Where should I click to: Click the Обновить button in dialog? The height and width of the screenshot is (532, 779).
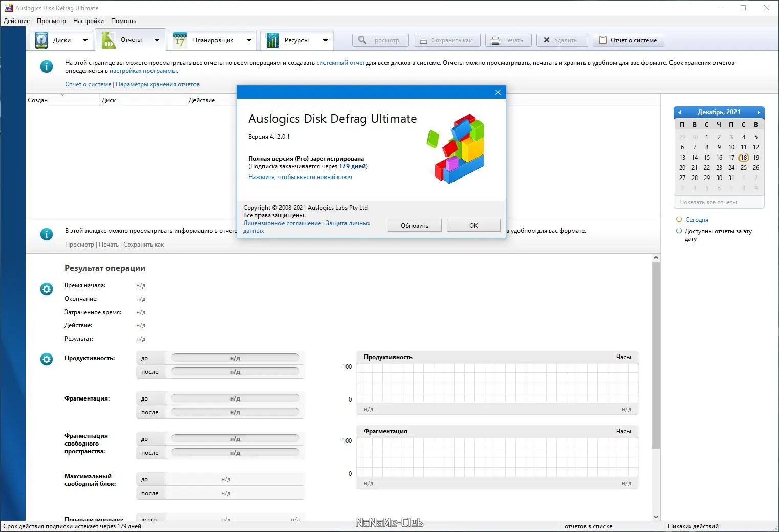[x=415, y=226]
